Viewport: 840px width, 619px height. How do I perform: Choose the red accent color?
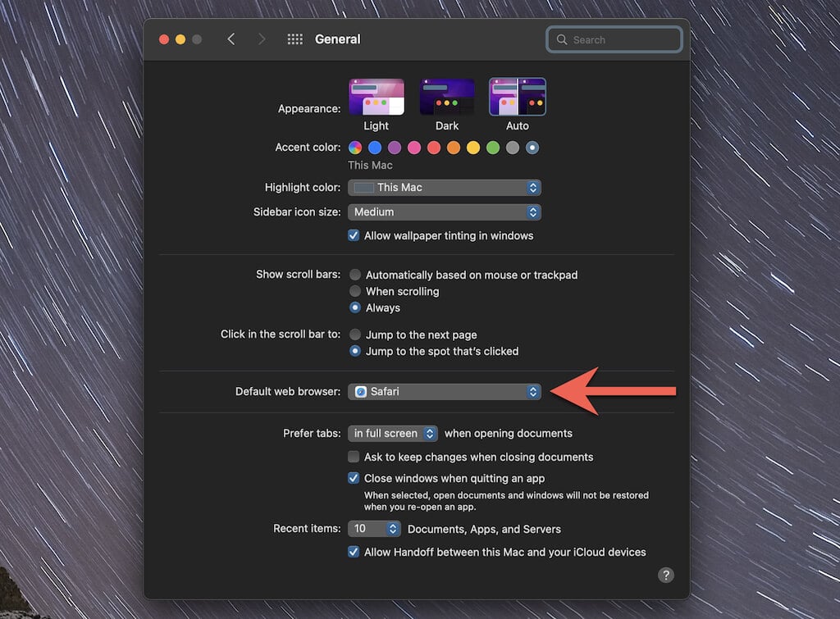(434, 148)
